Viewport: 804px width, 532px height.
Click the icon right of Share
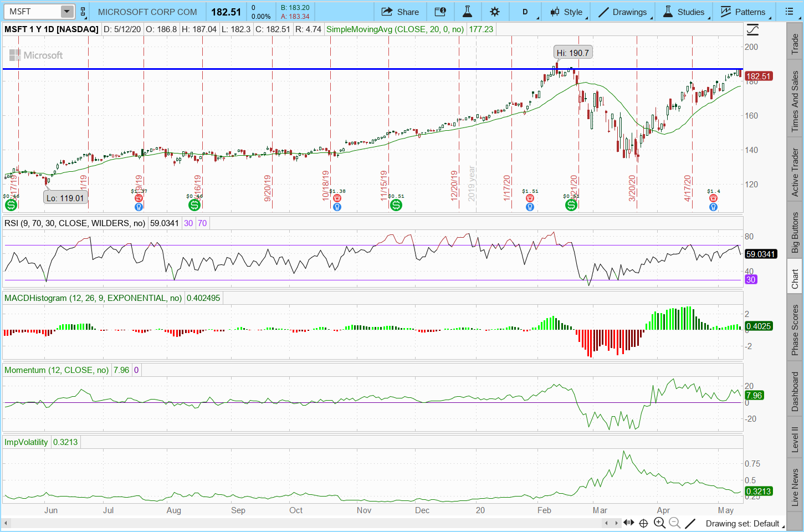click(x=441, y=12)
